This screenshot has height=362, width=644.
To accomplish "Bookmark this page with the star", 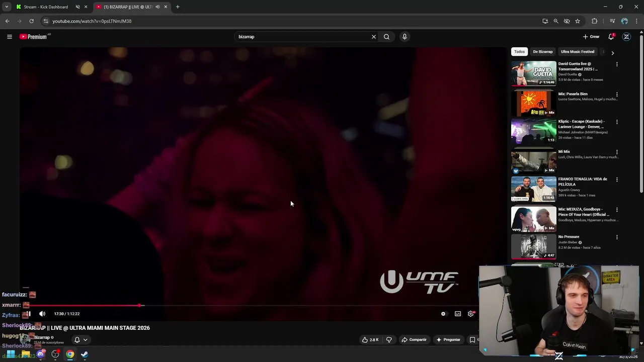I will coord(578,21).
